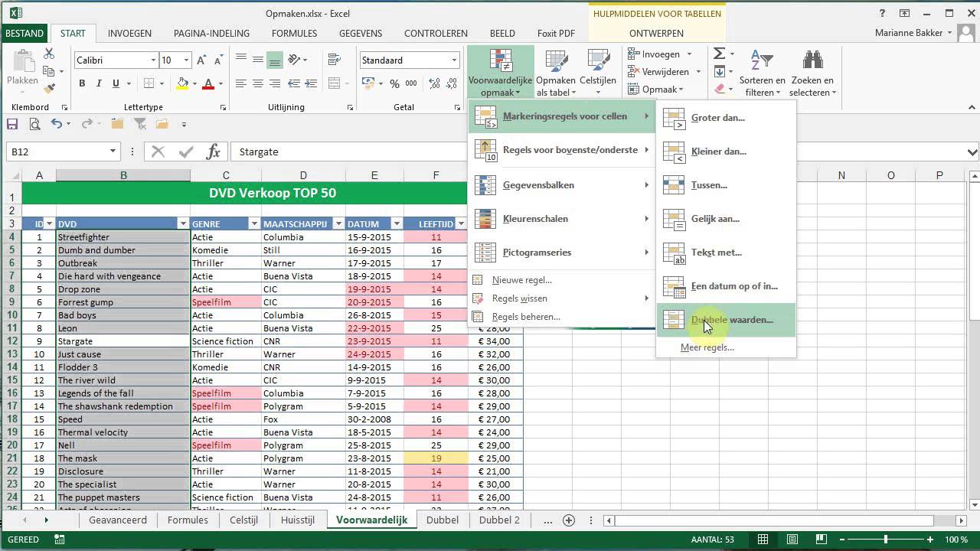This screenshot has width=980, height=551.
Task: Click the fill color paint bucket
Action: pyautogui.click(x=182, y=83)
